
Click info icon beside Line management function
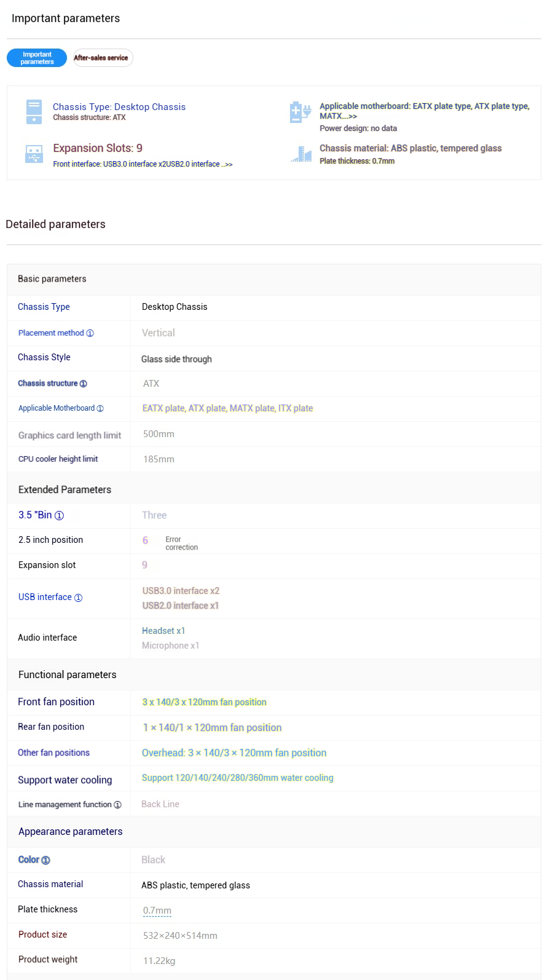117,805
